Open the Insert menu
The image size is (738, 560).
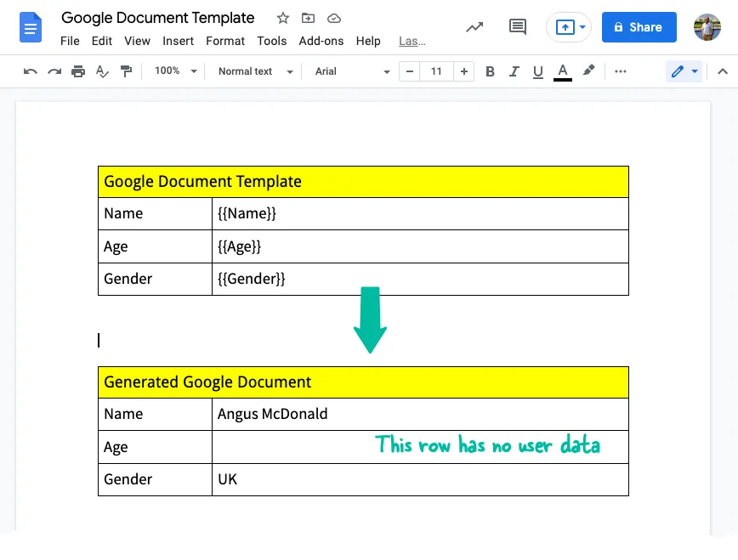click(x=178, y=41)
